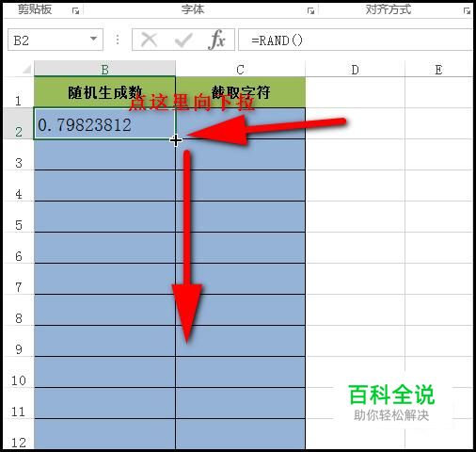
Task: Click the Name Box showing B2
Action: click(x=56, y=40)
